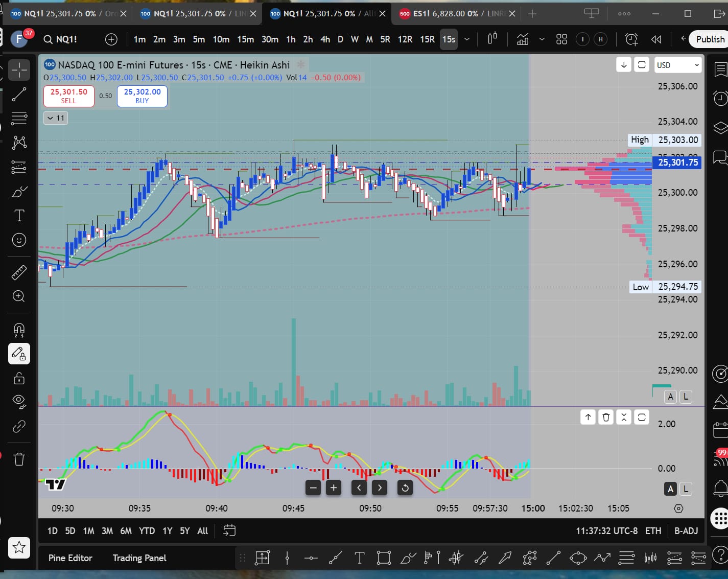Switch to the 5m timeframe
728x579 pixels.
199,39
